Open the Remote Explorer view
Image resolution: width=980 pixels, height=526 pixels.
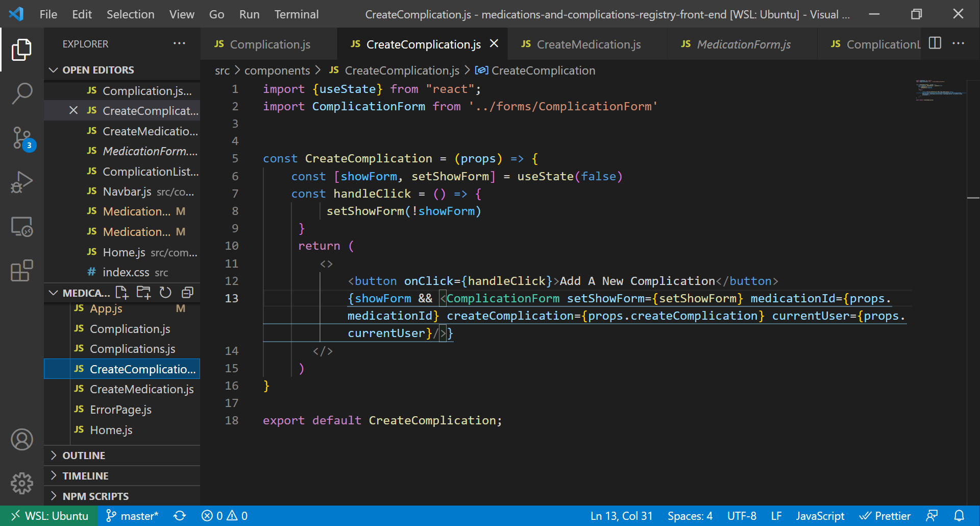(21, 227)
